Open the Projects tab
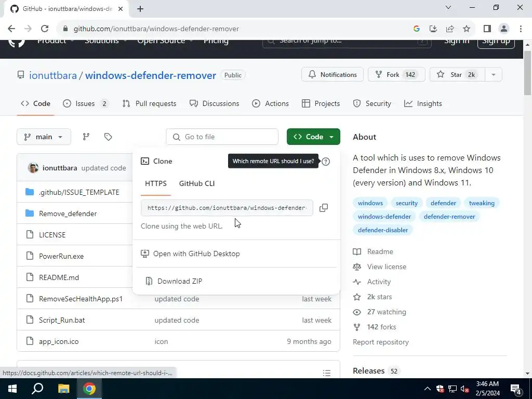The image size is (532, 399). (321, 103)
